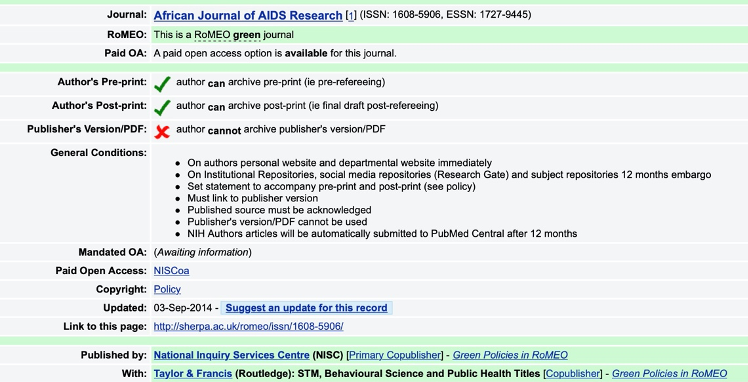
Task: Open the African Journal of AIDS Research link
Action: 248,15
